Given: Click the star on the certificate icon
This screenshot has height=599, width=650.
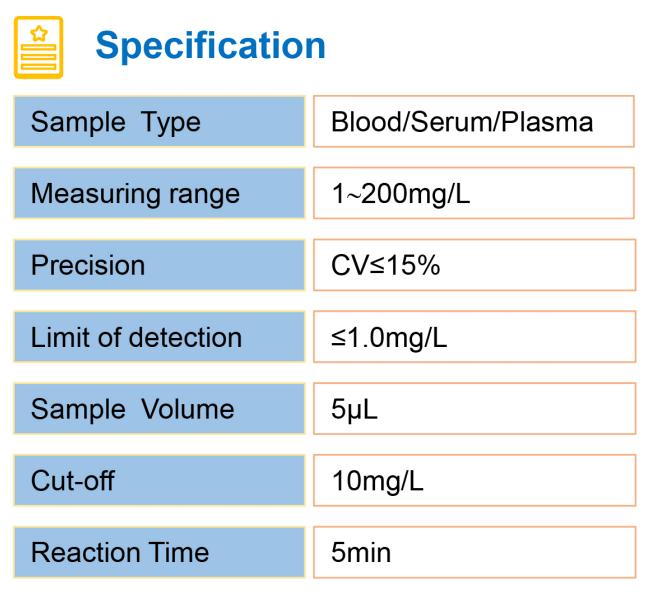Looking at the screenshot, I should [39, 33].
